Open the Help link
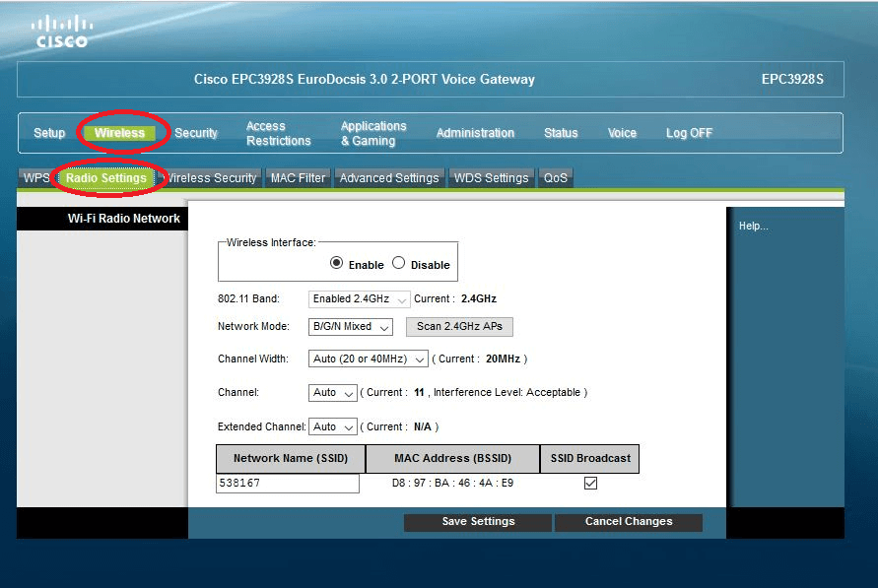This screenshot has height=588, width=878. pyautogui.click(x=753, y=227)
